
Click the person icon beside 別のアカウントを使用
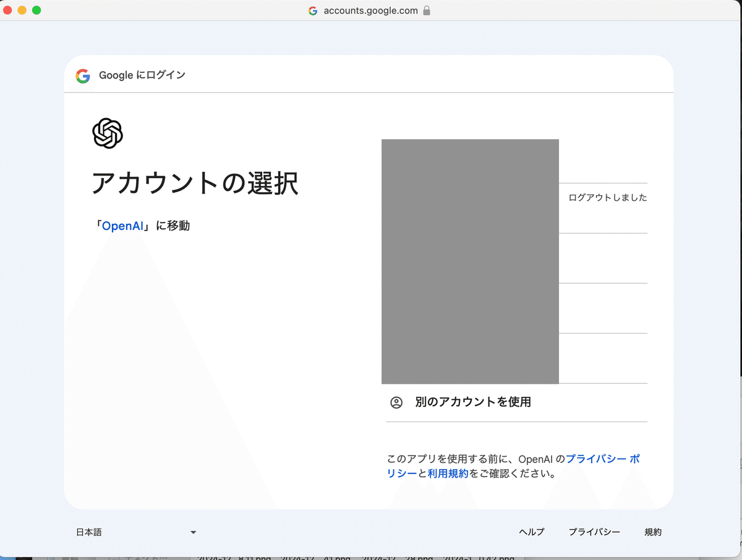click(396, 402)
